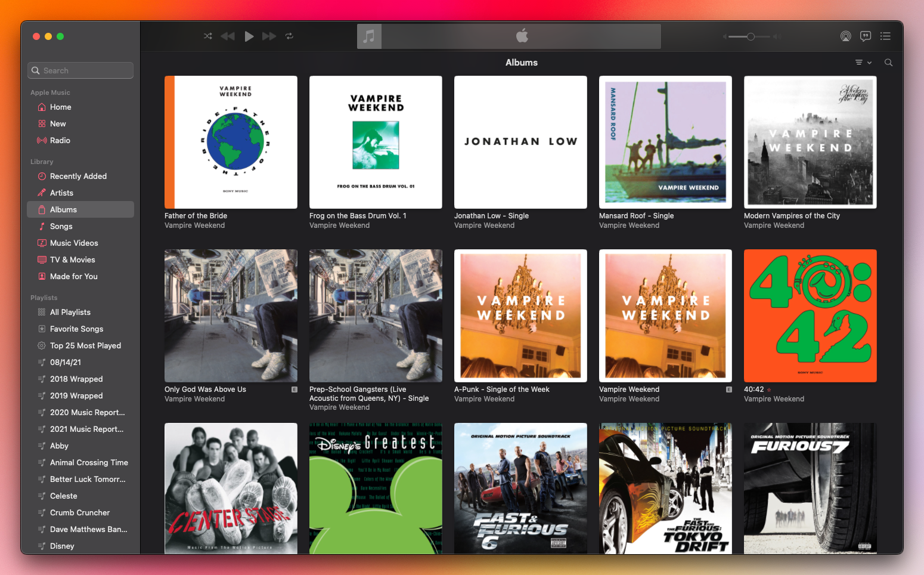Screen dimensions: 924x575
Task: Switch to the Home tab
Action: pos(60,107)
